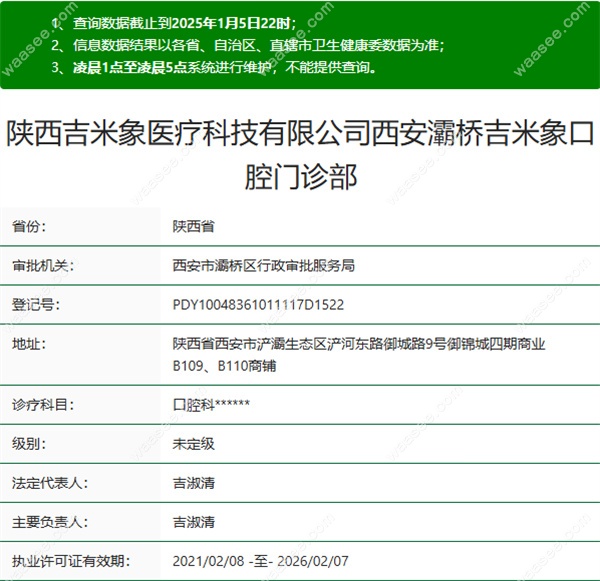Click the 审批机关 field label
This screenshot has width=600, height=581.
click(x=43, y=266)
